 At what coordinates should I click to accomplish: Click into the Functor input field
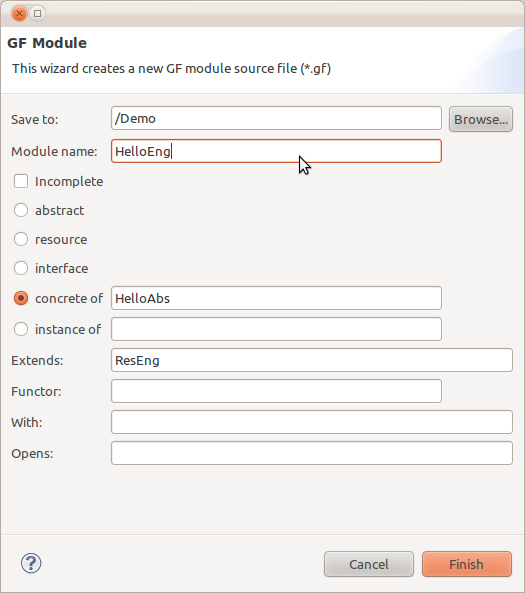[276, 391]
